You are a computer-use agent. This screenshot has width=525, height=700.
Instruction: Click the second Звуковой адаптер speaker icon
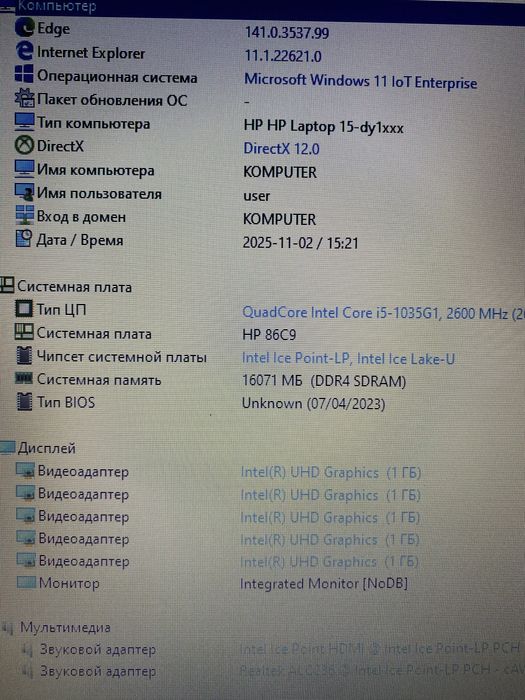click(28, 671)
